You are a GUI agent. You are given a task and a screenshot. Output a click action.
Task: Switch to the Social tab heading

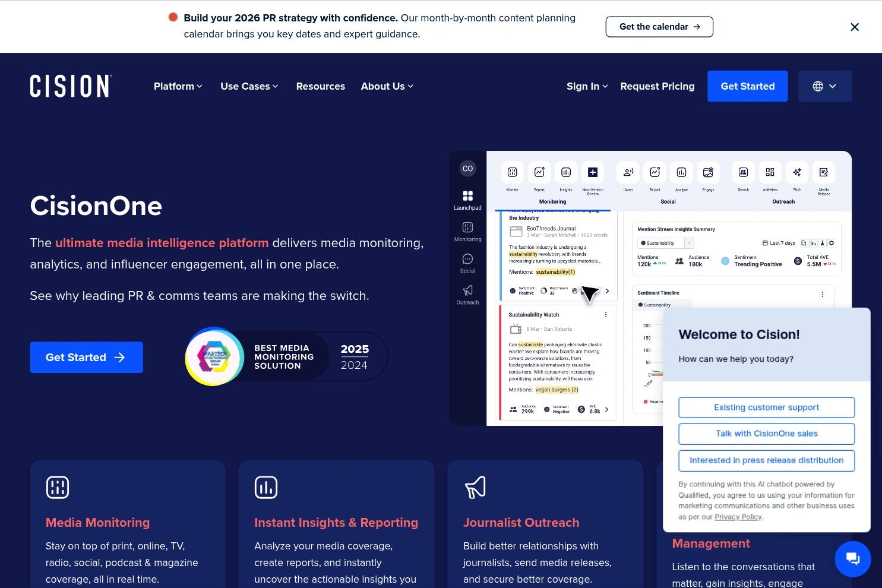(668, 202)
